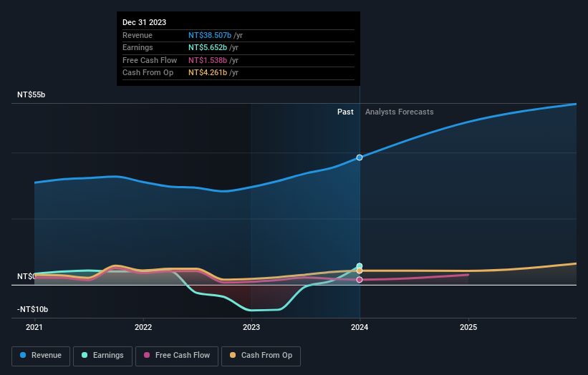Toggle the Revenue legend button
Image resolution: width=588 pixels, height=375 pixels.
pyautogui.click(x=41, y=356)
